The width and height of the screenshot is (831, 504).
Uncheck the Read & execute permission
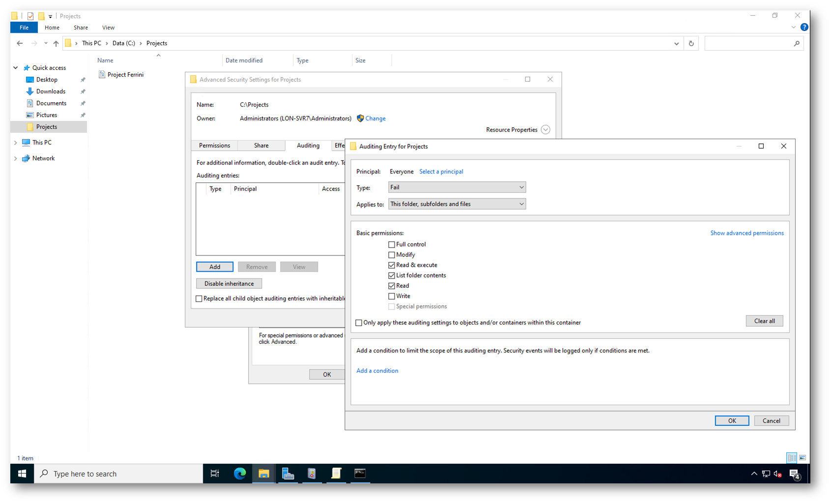[392, 265]
